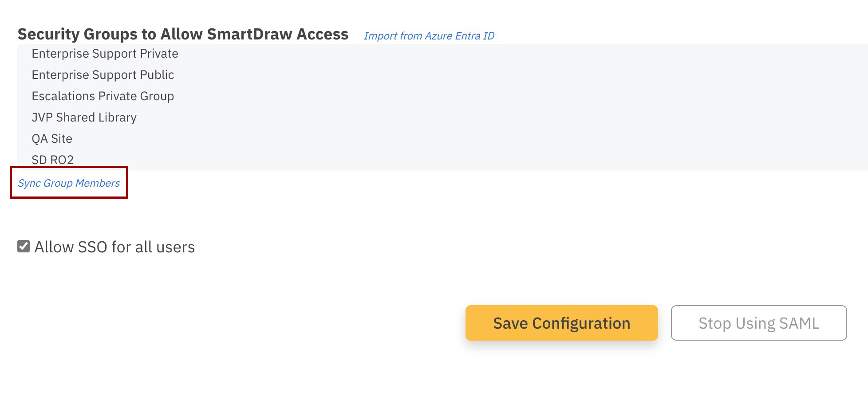Click the Security Groups to Allow SmartDraw Access heading

coord(183,34)
